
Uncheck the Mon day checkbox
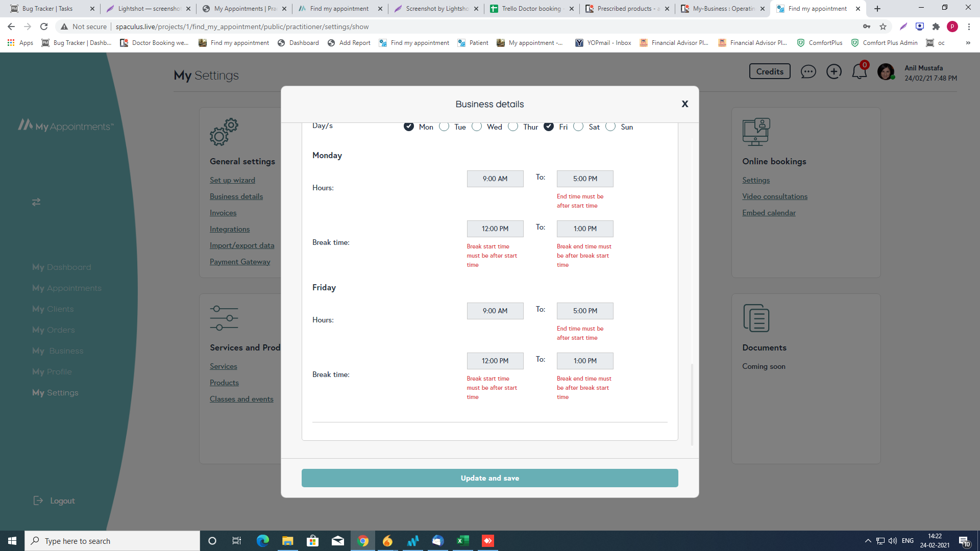tap(409, 127)
